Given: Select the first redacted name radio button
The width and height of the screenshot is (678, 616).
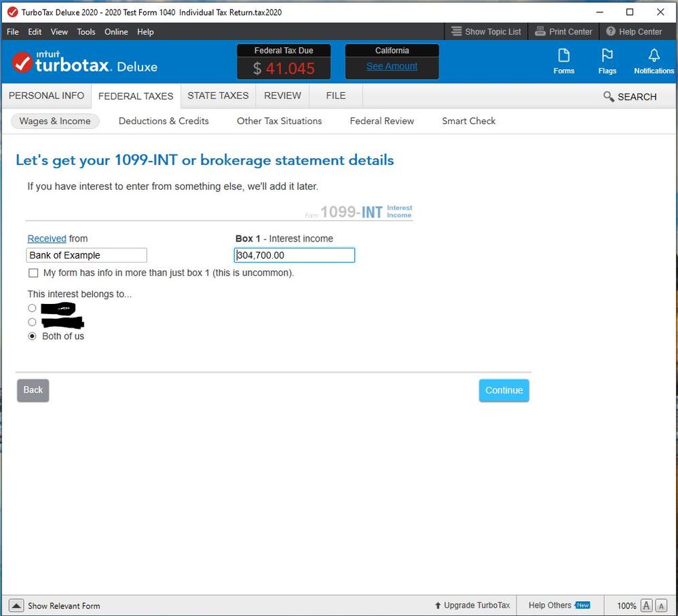Looking at the screenshot, I should click(32, 308).
